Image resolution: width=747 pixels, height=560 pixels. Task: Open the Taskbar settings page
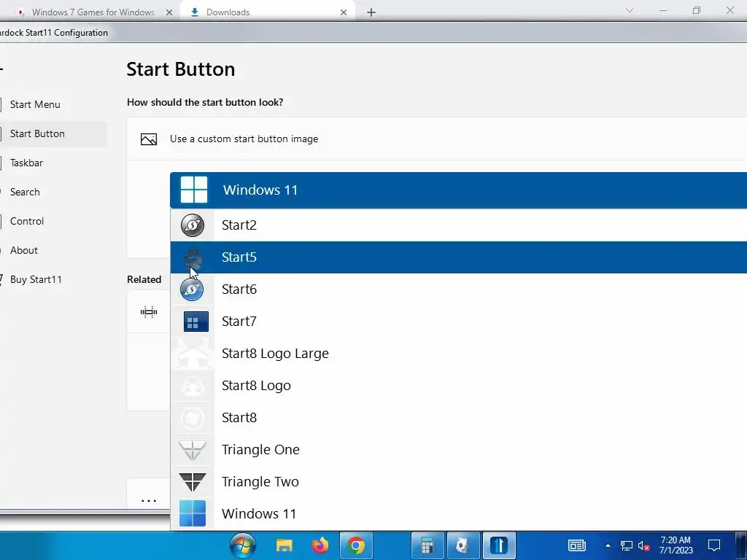[x=26, y=163]
